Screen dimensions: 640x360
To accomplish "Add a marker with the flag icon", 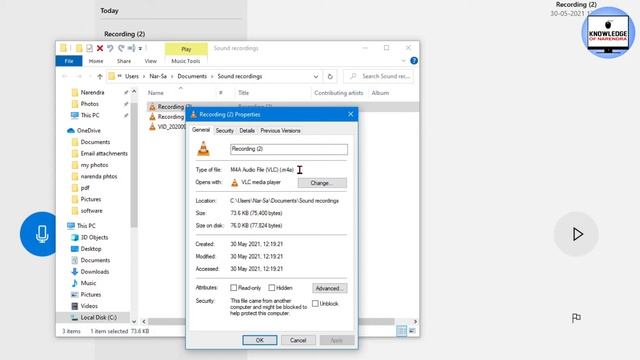I will click(576, 318).
